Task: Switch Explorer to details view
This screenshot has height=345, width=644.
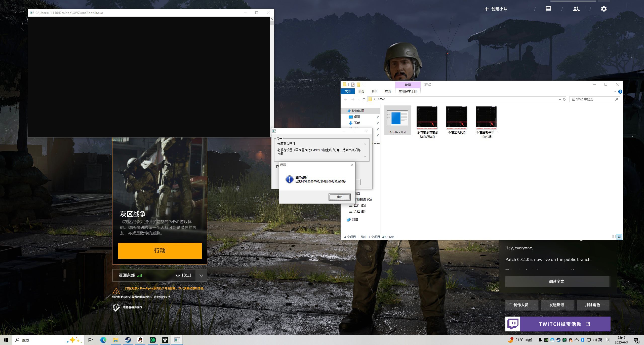Action: click(x=614, y=237)
